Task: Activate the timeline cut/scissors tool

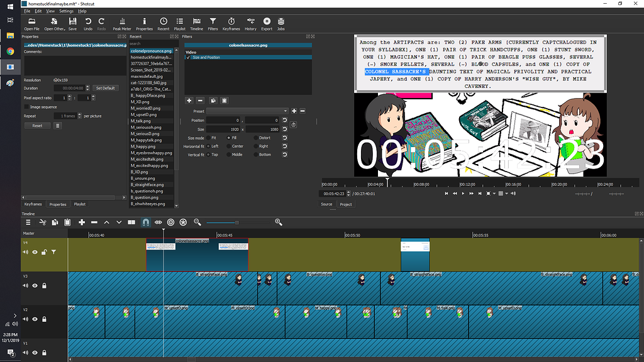Action: click(42, 222)
